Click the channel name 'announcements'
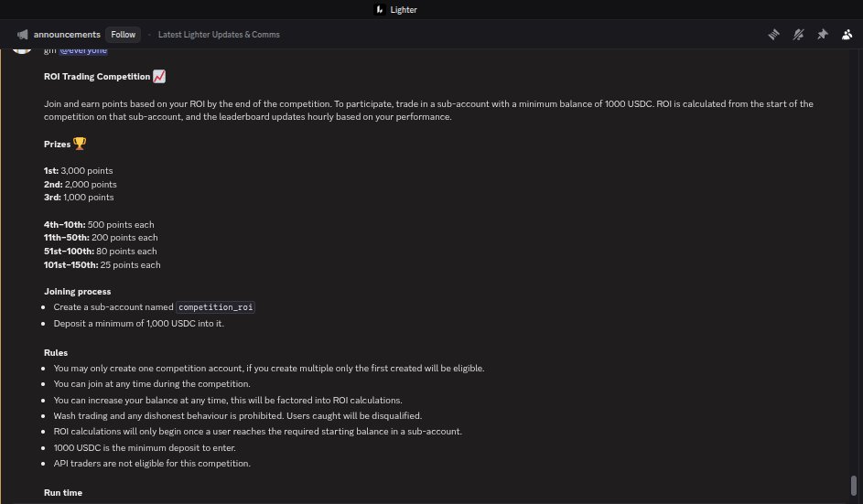863x504 pixels. [x=67, y=34]
